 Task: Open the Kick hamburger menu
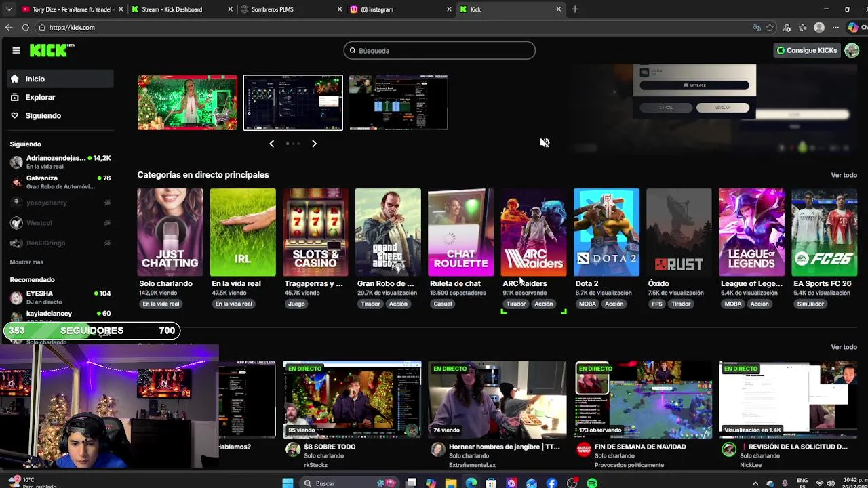pos(16,50)
